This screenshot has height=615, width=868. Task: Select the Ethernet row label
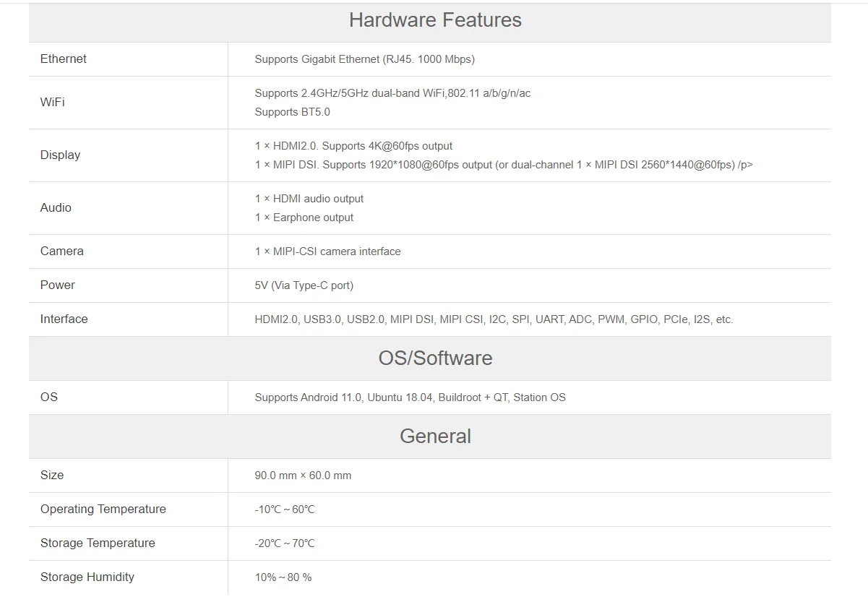[x=64, y=59]
